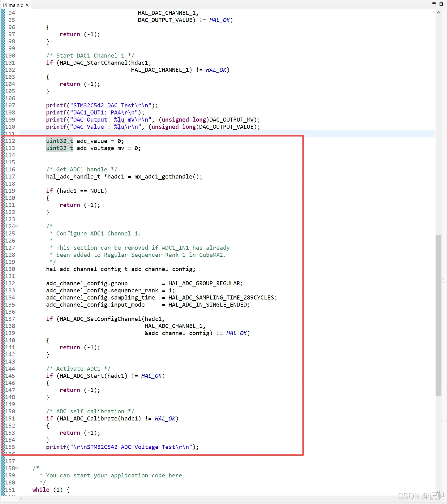Click the uint32_t type on line 112
This screenshot has height=504, width=447.
click(x=60, y=141)
